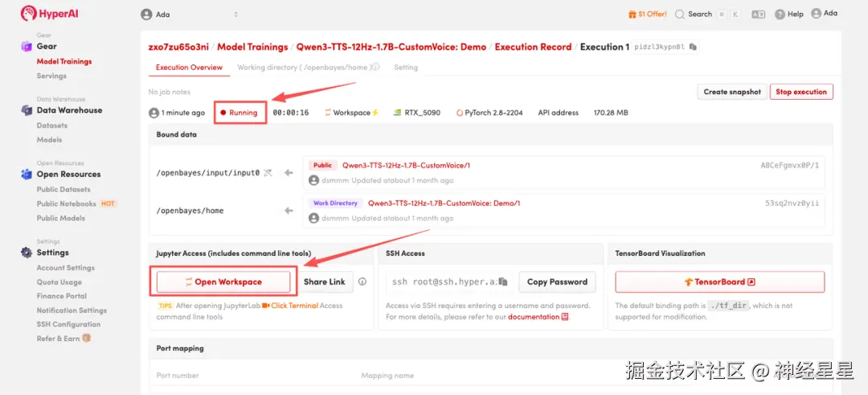Image resolution: width=868 pixels, height=395 pixels.
Task: Select the Workspace mode icon in status row
Action: (328, 113)
